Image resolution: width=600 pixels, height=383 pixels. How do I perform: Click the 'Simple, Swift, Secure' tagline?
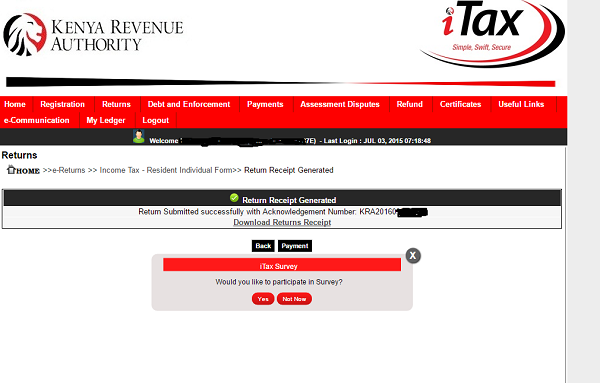[x=482, y=47]
